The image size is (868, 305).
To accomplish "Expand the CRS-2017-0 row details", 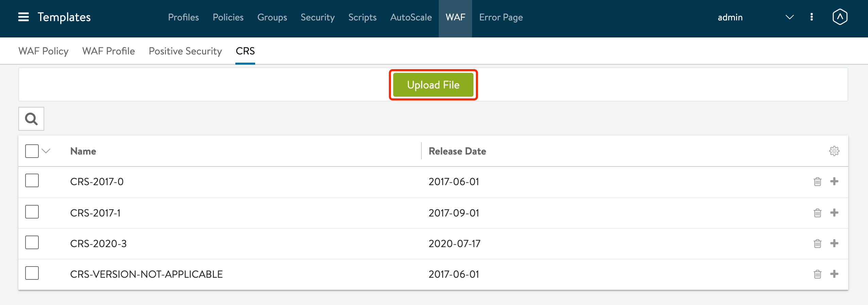I will [834, 181].
